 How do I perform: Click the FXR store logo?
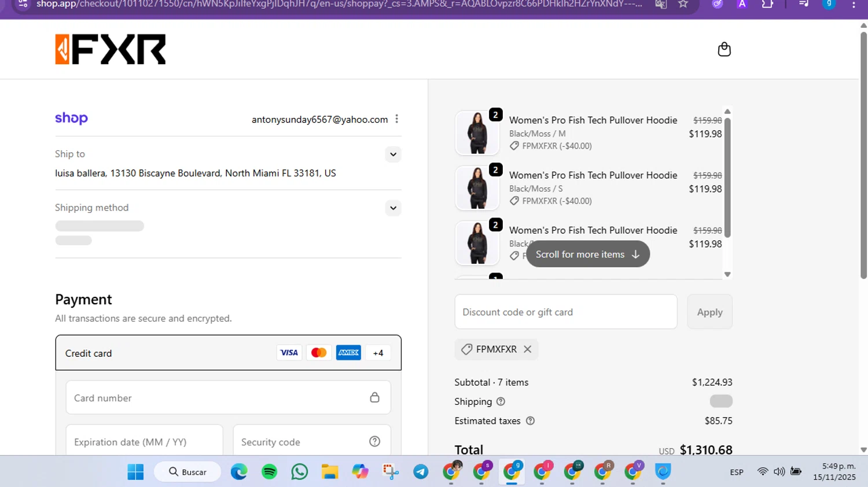(111, 49)
